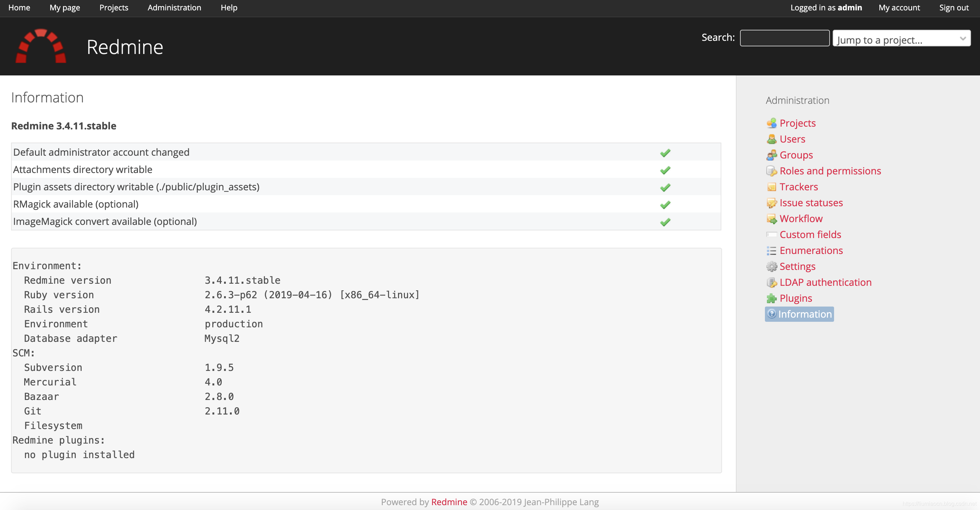Click checkmark for Attachments directory writable
This screenshot has width=980, height=510.
coord(665,170)
